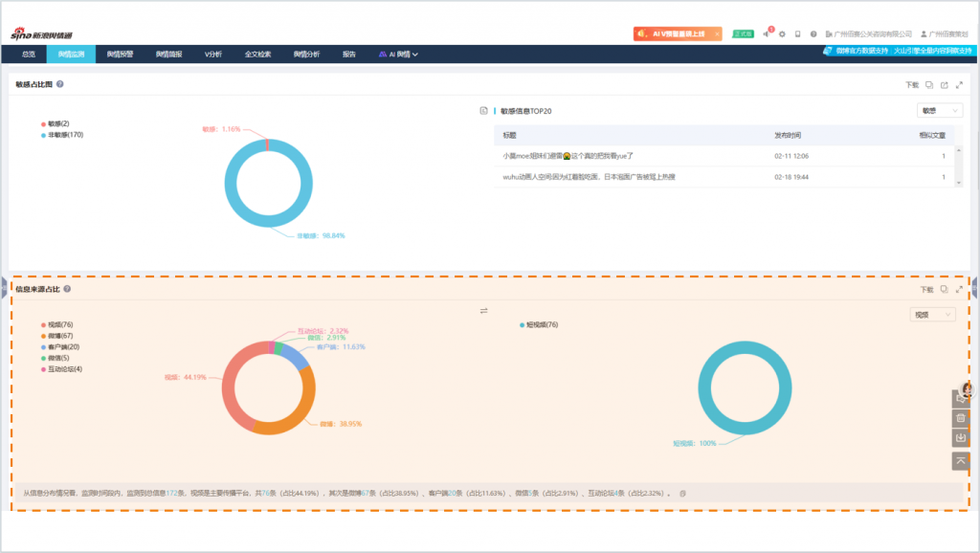
Task: Toggle the 非敏感(170) legend item
Action: [62, 134]
